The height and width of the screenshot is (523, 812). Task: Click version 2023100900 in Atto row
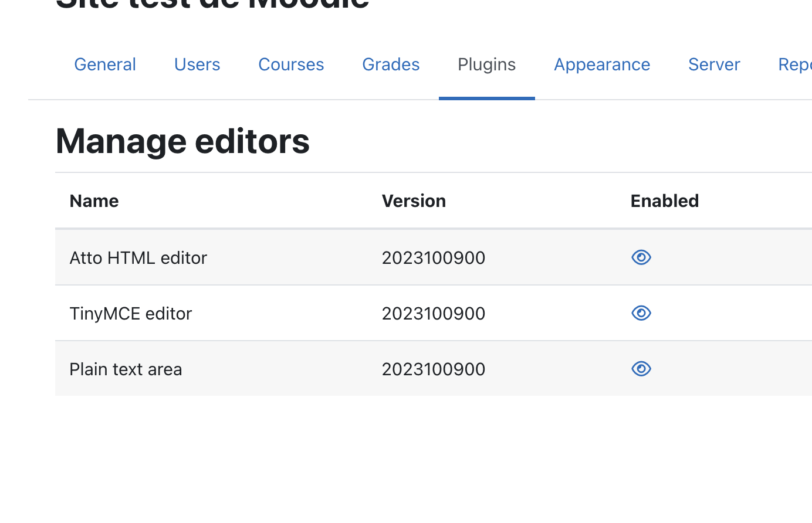coord(434,258)
